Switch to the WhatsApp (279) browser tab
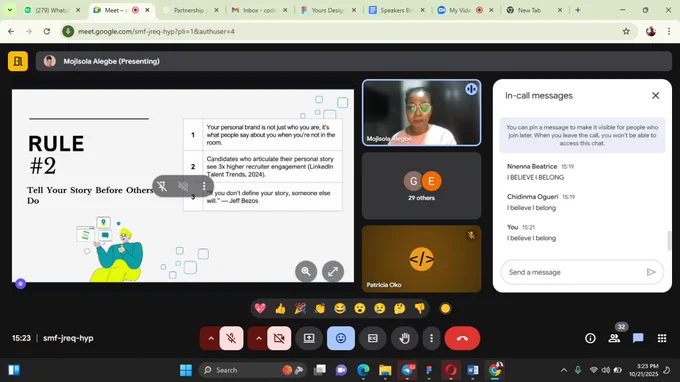This screenshot has width=680, height=382. pyautogui.click(x=52, y=10)
